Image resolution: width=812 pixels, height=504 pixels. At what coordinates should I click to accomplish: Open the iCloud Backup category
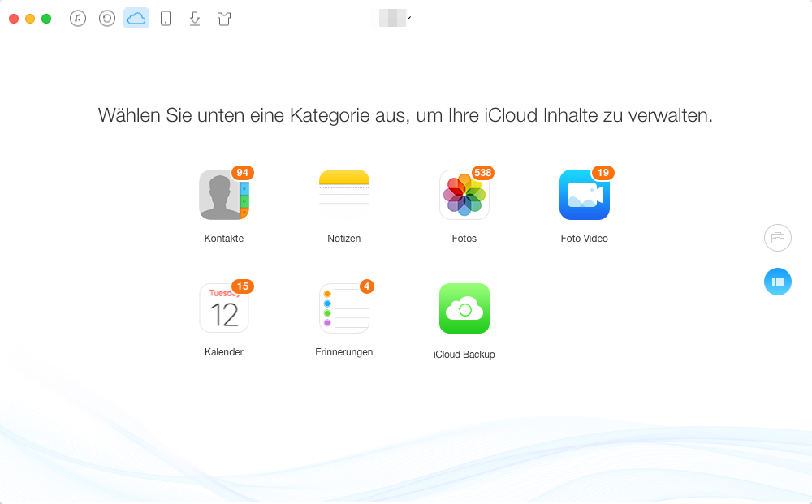tap(464, 308)
